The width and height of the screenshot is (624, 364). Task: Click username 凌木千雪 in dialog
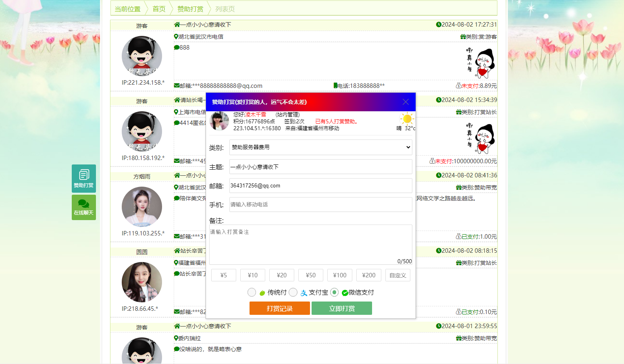(256, 114)
